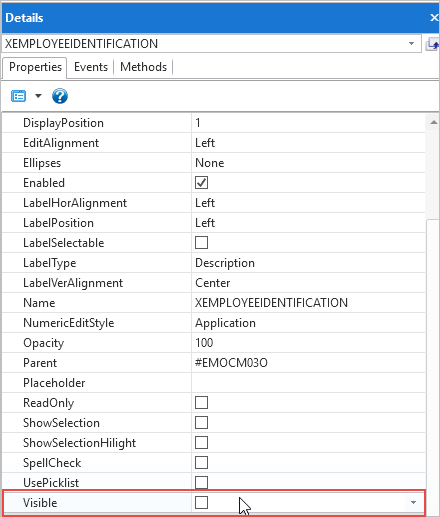
Task: Click the Opacity value 100
Action: [x=204, y=343]
